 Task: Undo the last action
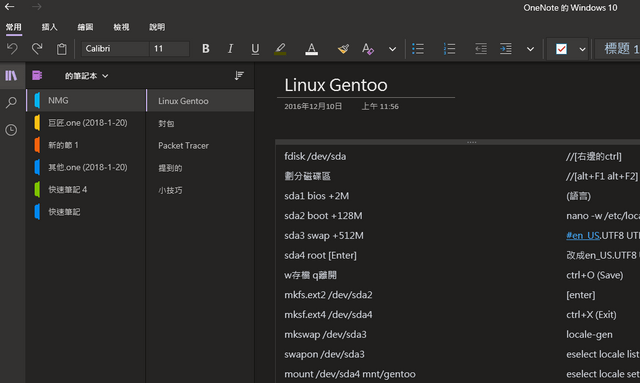[13, 49]
